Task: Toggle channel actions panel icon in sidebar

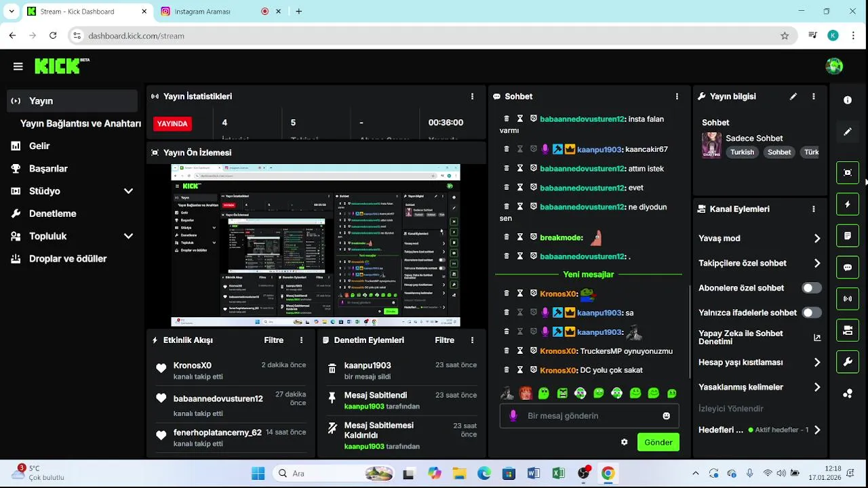Action: 848,330
